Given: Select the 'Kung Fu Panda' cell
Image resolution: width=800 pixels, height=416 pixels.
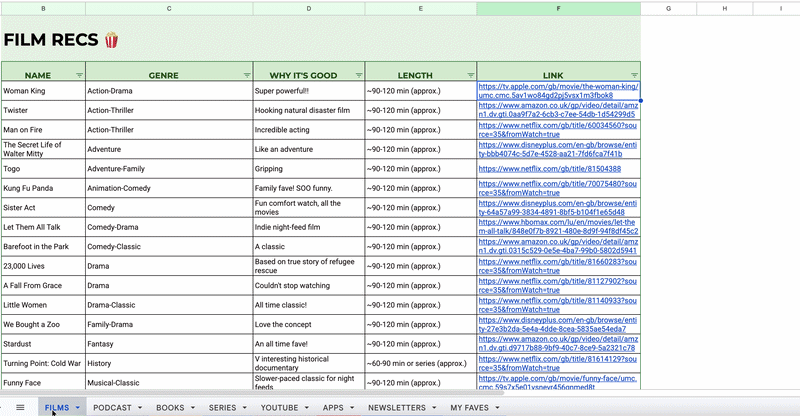Looking at the screenshot, I should click(x=43, y=188).
